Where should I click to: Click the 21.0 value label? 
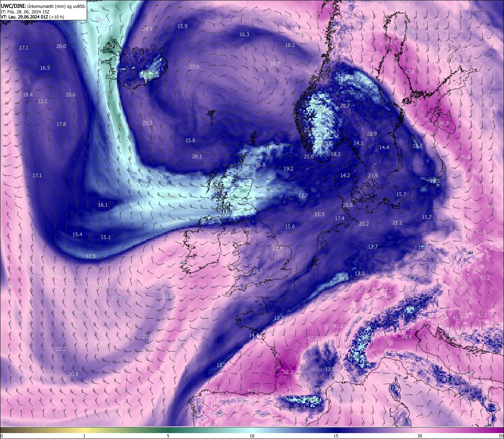tap(309, 156)
